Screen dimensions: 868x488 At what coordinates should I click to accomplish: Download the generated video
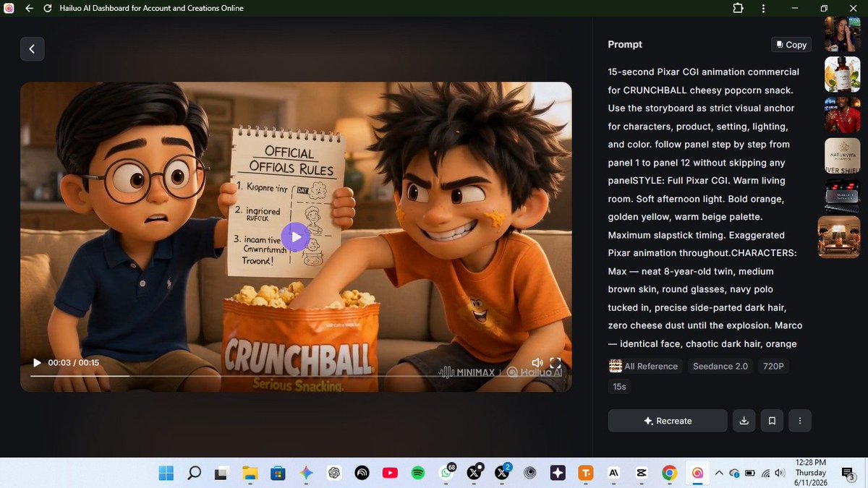click(744, 421)
